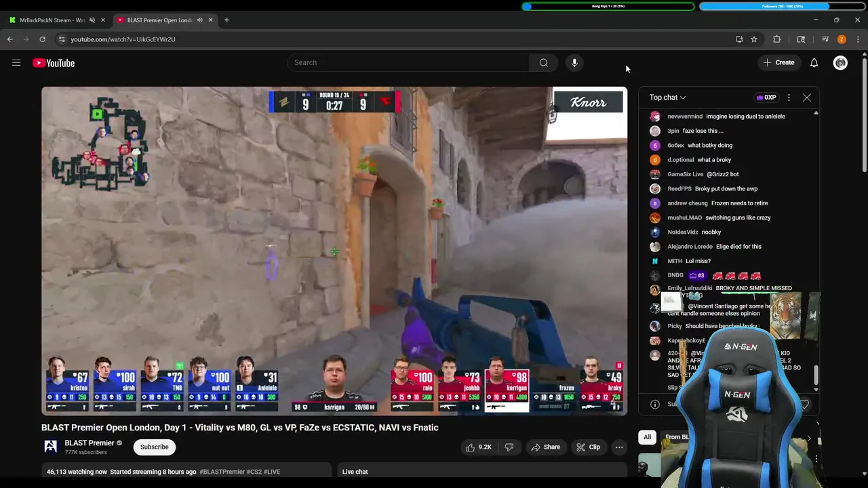Share the BLAST Premier video
The image size is (868, 488).
point(546,447)
